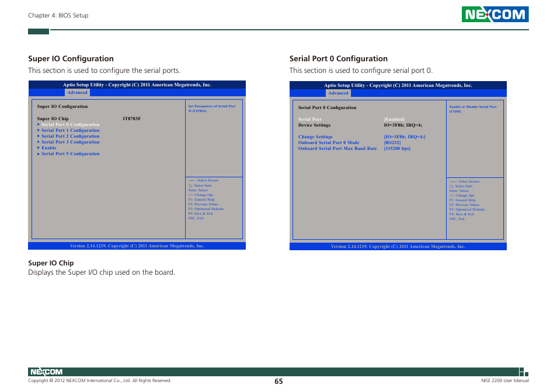This screenshot has width=557, height=392.
Task: Click the Chapter 4: BIOS Setup header text
Action: (x=58, y=15)
